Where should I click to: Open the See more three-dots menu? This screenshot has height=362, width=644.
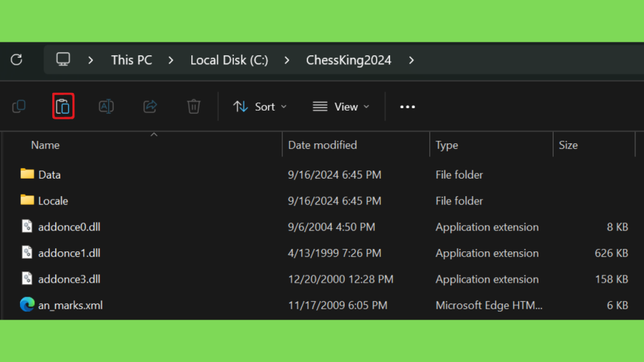coord(408,107)
